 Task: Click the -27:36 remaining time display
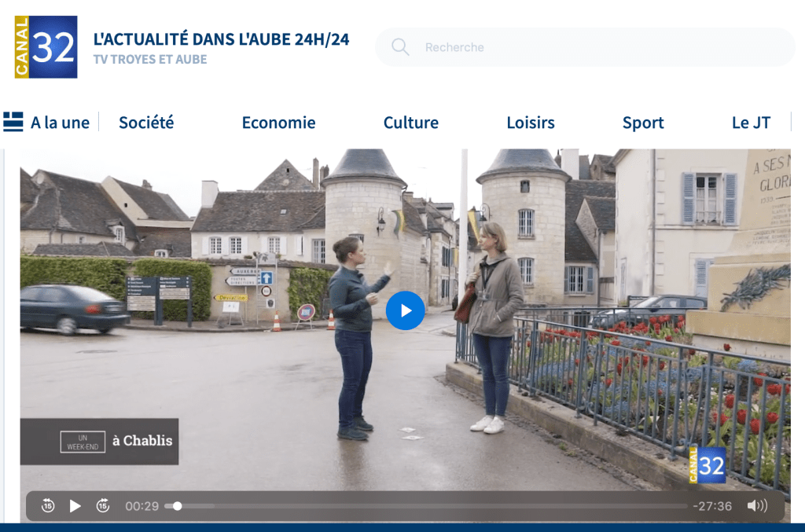point(712,506)
